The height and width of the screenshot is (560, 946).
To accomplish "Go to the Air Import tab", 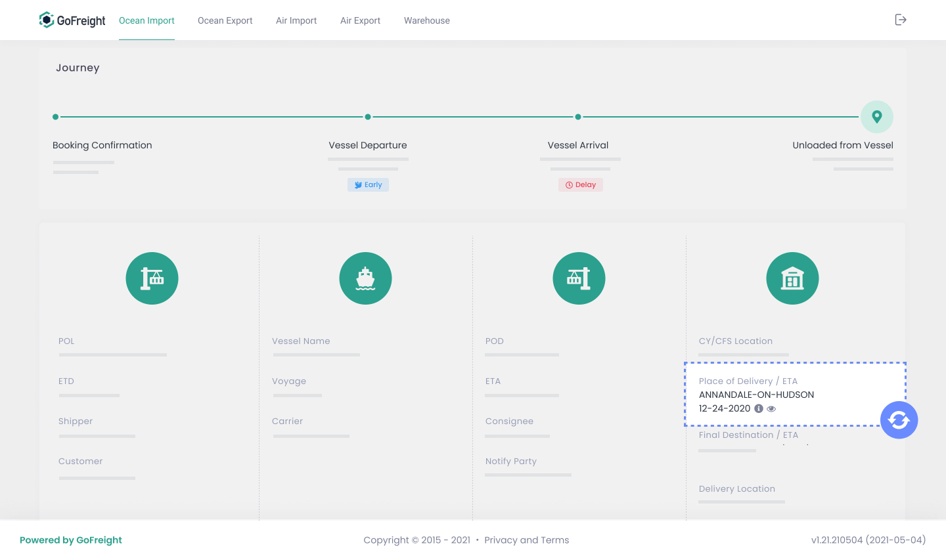I will (x=296, y=20).
